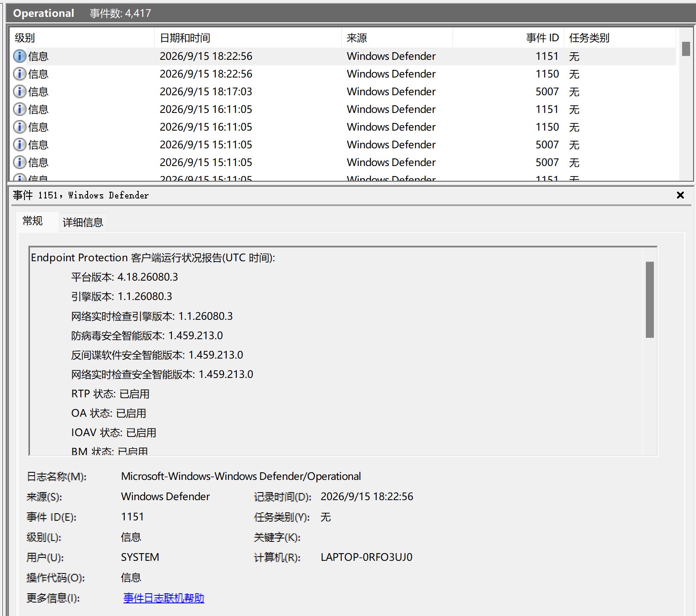Screen dimensions: 696x616
Task: Click the user value SYSTEM
Action: click(x=140, y=557)
